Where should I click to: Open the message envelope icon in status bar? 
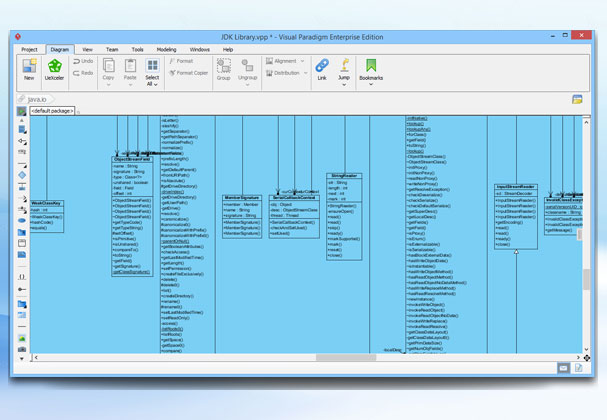(x=563, y=369)
